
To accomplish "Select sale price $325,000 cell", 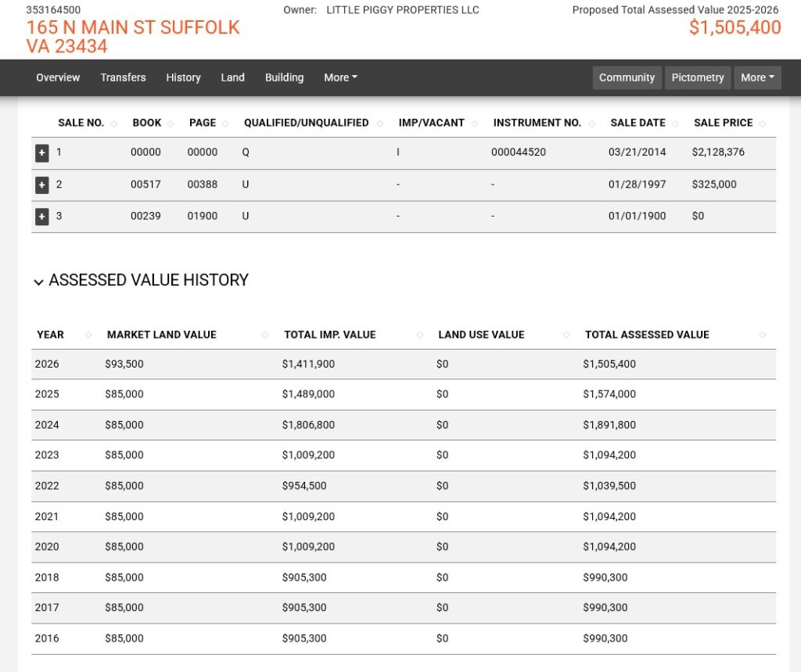I will (x=714, y=185).
